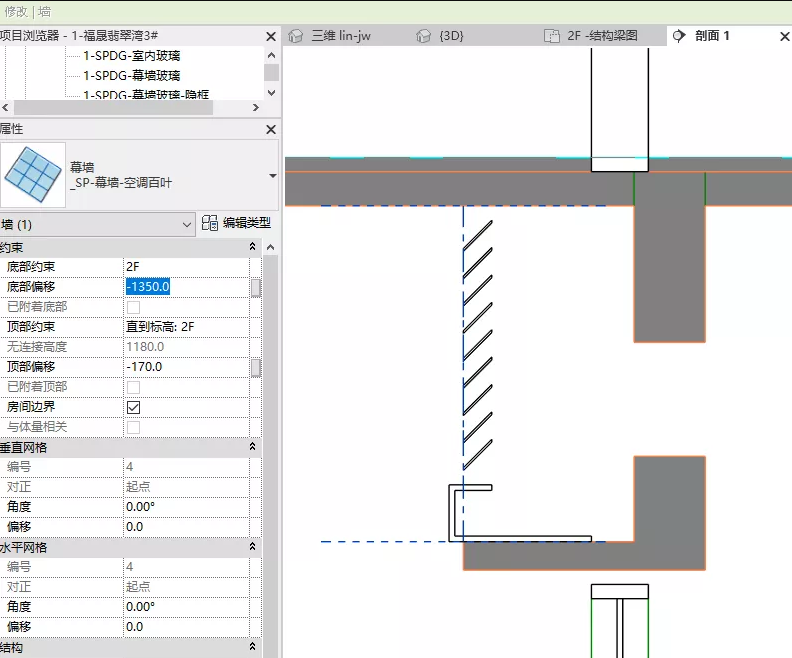The height and width of the screenshot is (658, 792).
Task: Click the 编辑类型 edit type icon
Action: (x=210, y=223)
